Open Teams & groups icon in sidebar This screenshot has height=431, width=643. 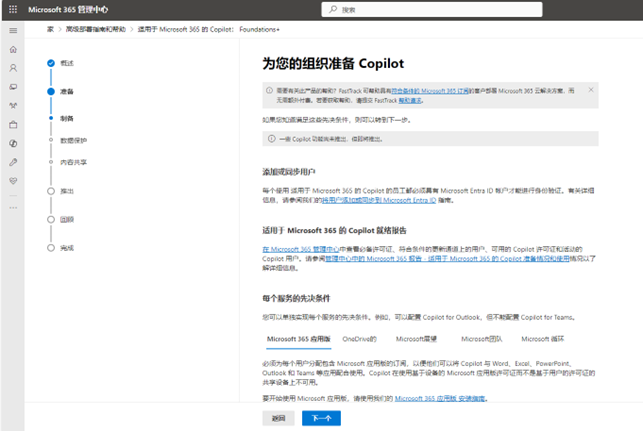click(13, 106)
